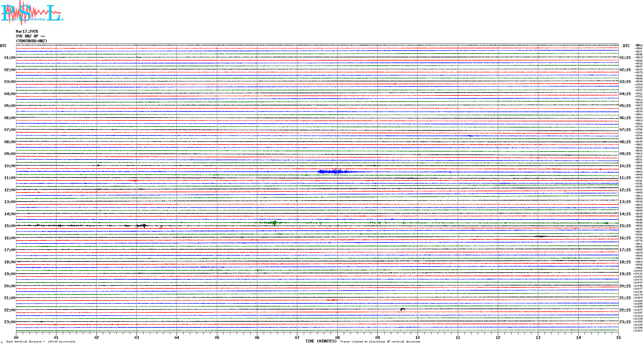Click the 01:15 time label on right

(625, 58)
